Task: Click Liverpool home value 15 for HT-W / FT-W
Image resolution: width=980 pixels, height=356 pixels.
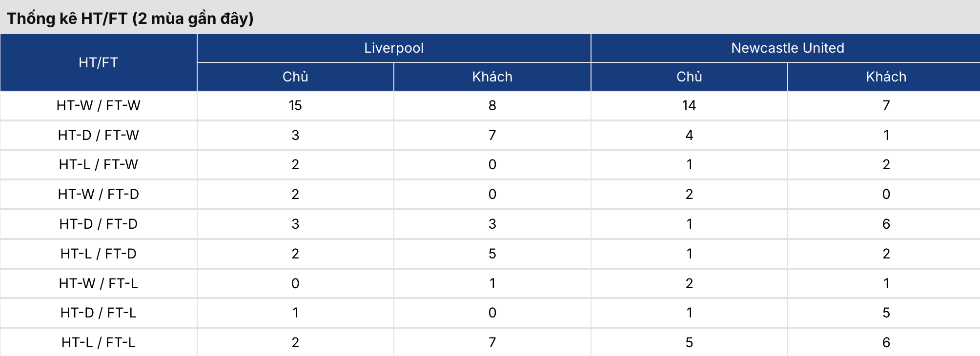Action: pos(295,105)
